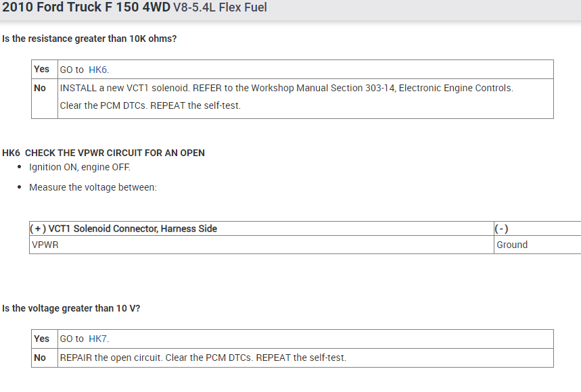Click the INSTALL a new VCT1 solenoid instruction

click(286, 88)
